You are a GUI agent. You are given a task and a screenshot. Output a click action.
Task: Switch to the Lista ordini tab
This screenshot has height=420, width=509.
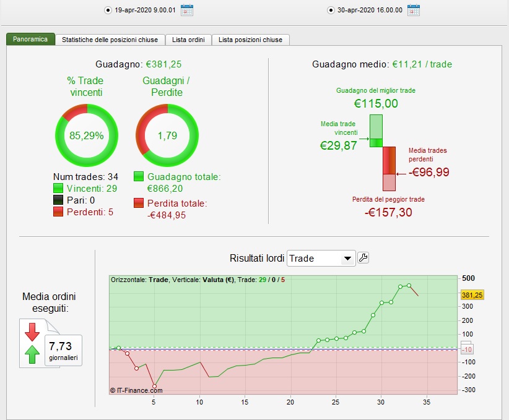[188, 40]
